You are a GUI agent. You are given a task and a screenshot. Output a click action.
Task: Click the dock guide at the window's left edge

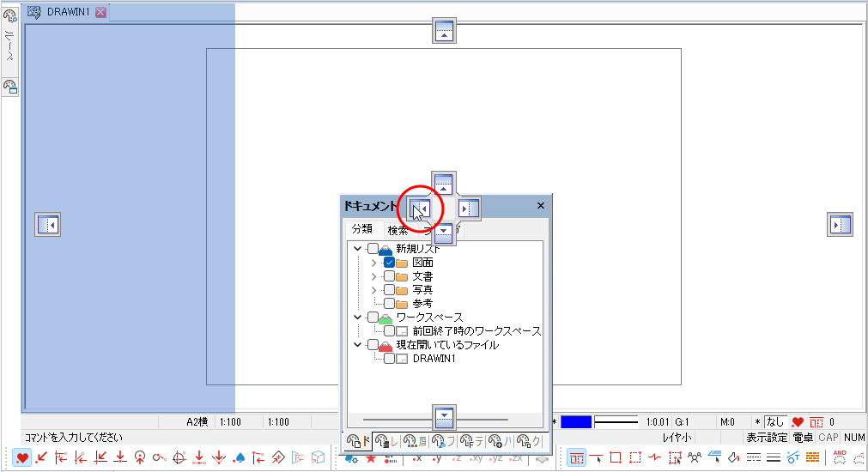click(x=47, y=225)
